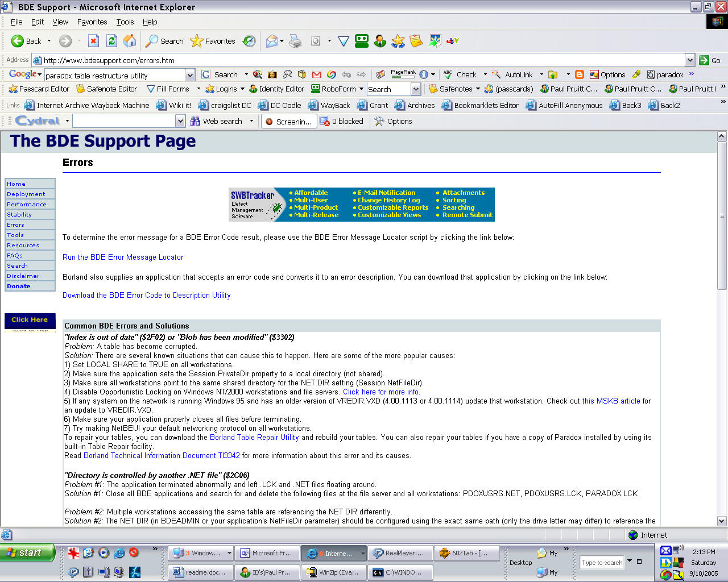Open the Windows start button
This screenshot has height=582, width=728.
pos(27,552)
